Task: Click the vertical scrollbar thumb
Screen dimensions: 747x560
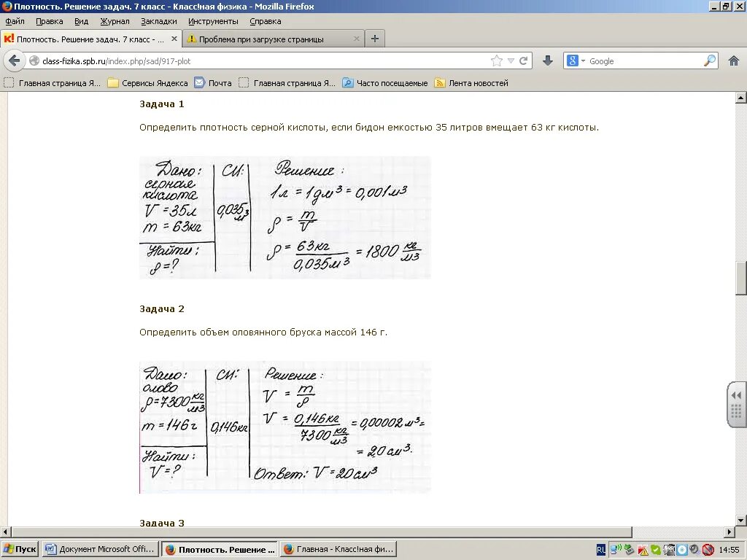Action: point(741,278)
